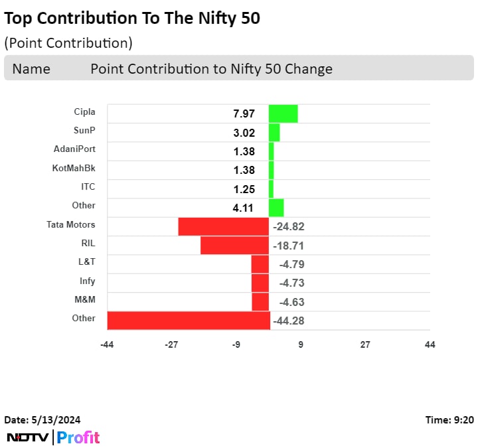478x448 pixels.
Task: Select the Point Contribution to Nifty 50 Change header
Action: (x=211, y=68)
